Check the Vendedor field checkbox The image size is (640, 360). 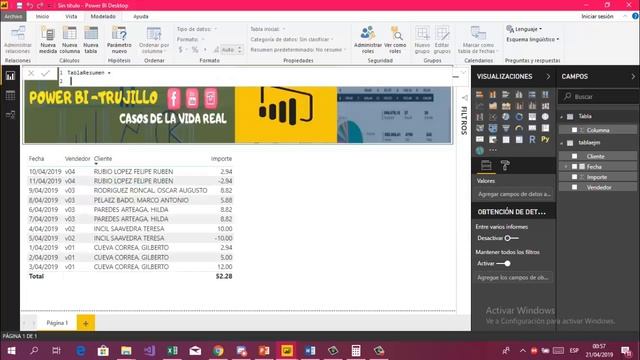(x=574, y=187)
